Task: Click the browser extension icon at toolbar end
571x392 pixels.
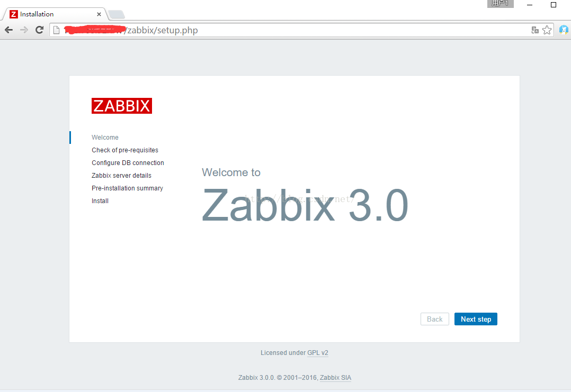Action: click(564, 30)
